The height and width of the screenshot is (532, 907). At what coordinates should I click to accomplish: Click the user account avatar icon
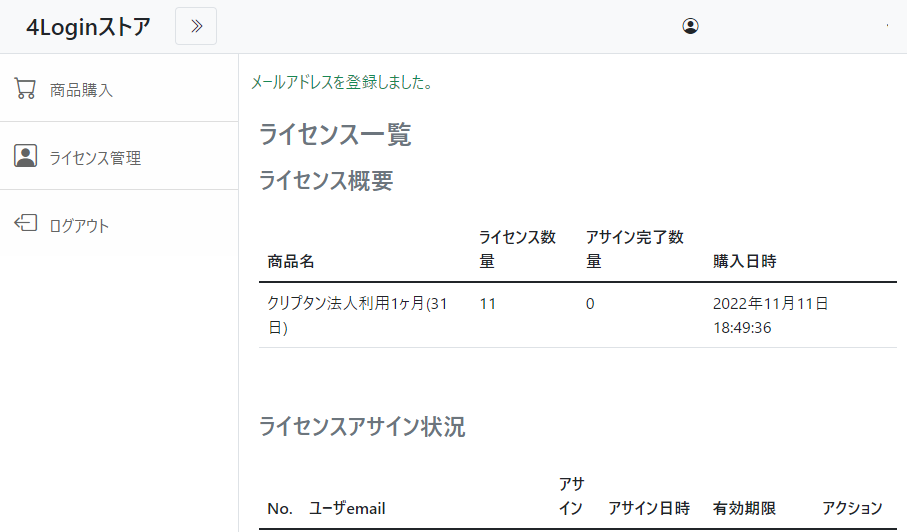point(690,26)
